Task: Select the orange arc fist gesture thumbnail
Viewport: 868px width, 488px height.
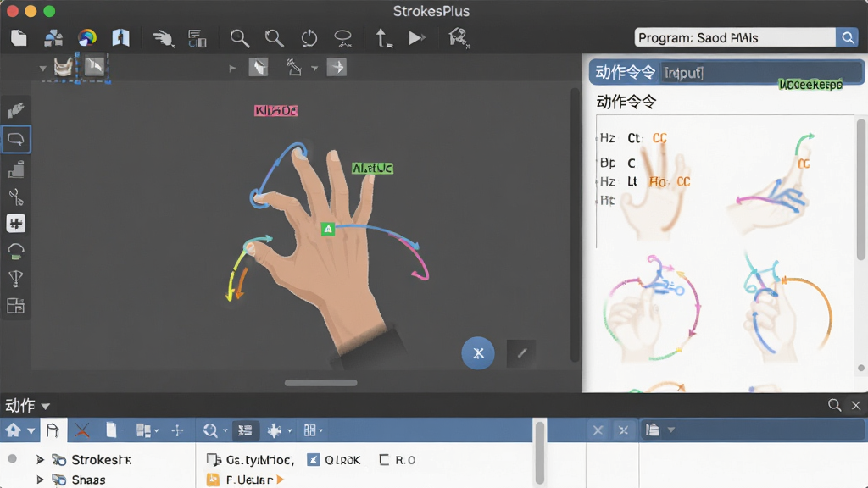Action: pos(786,308)
